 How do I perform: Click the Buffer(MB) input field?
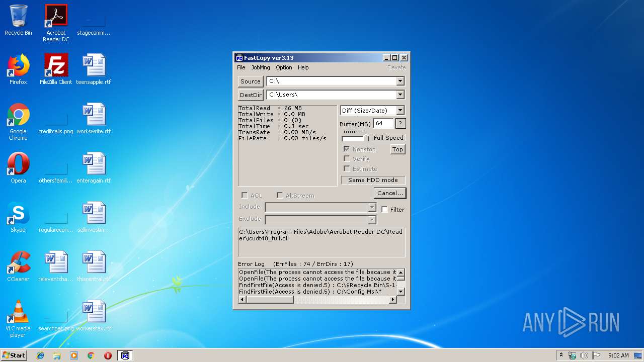pos(383,123)
